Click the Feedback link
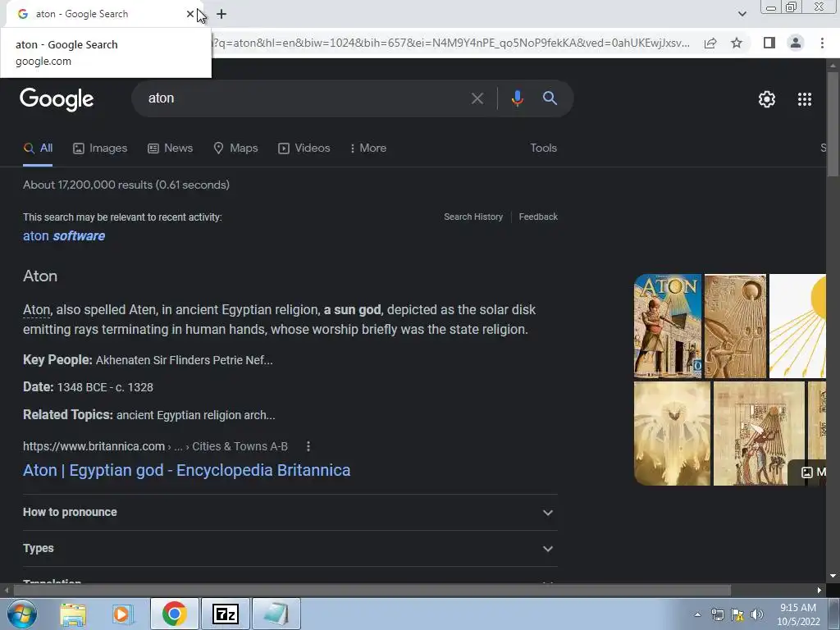840x630 pixels. point(538,217)
